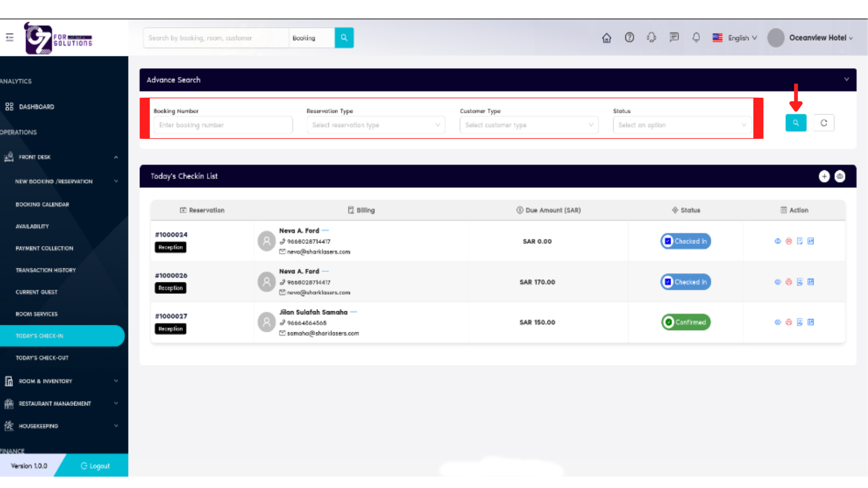Open the chat messages icon

click(674, 37)
